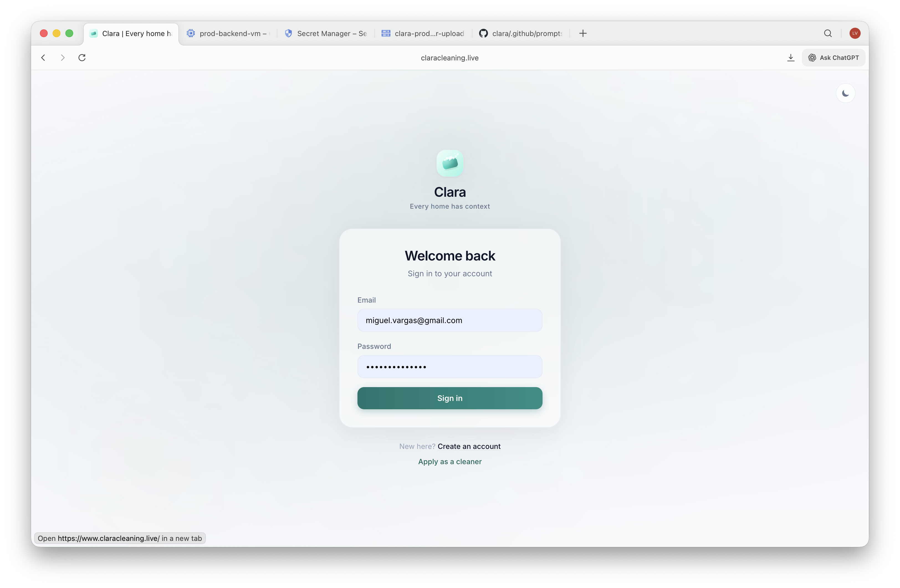Switch to the prod-backend-vm tab

(x=228, y=33)
